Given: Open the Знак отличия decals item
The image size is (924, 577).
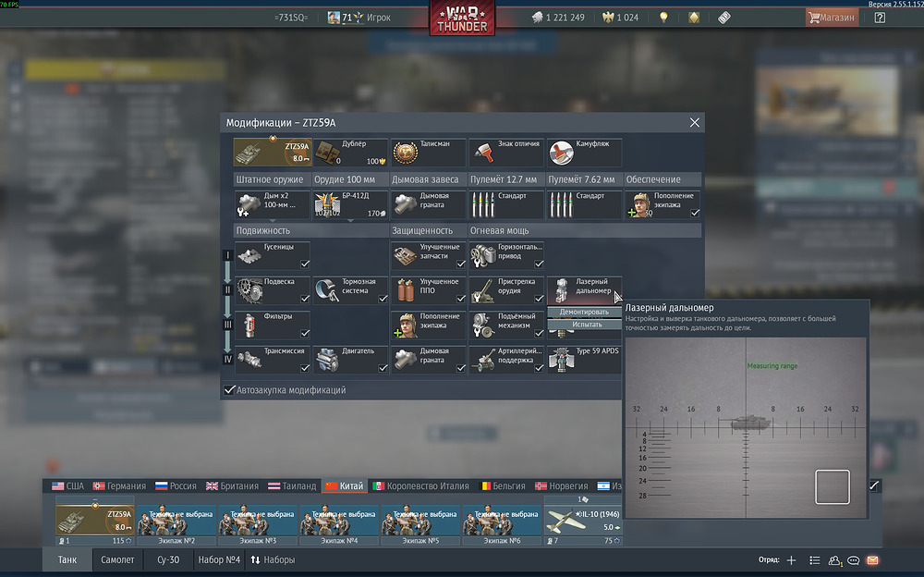Looking at the screenshot, I should [506, 153].
